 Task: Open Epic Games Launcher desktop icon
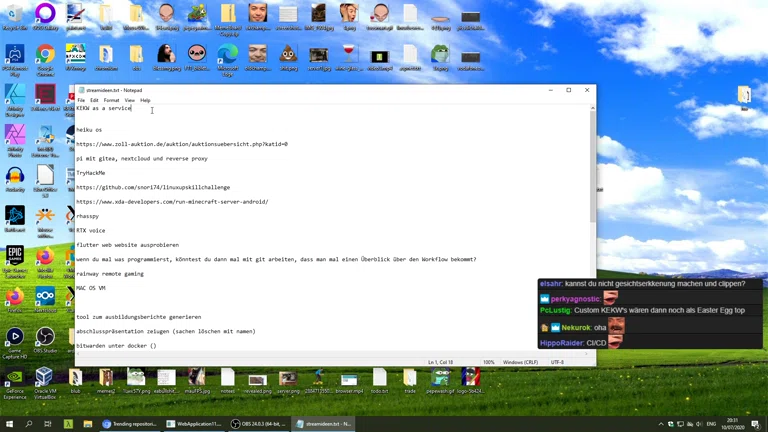15,254
